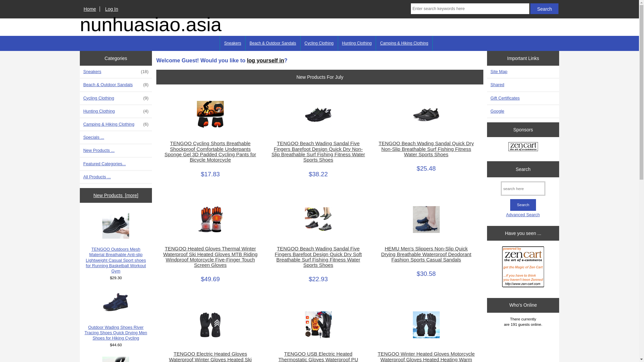
Task: Open the Quick Dry Non-Slip sandal title
Action: coord(426,149)
